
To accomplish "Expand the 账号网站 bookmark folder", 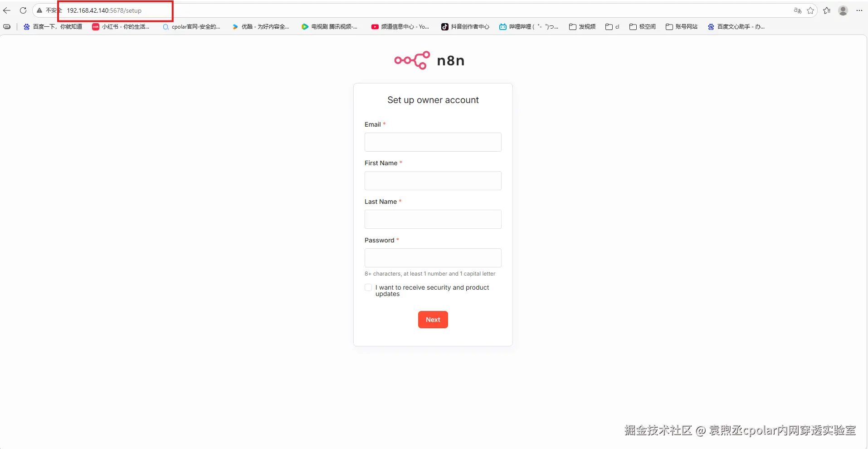I will [x=682, y=27].
